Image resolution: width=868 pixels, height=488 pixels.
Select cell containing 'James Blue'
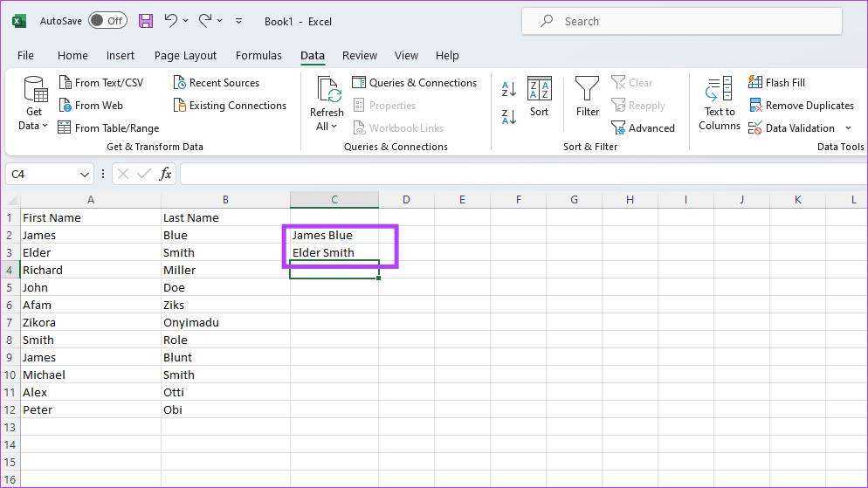click(334, 235)
